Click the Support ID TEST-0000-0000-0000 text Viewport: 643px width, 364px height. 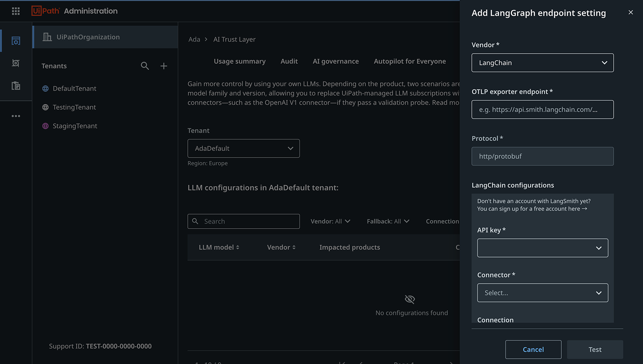click(x=100, y=346)
